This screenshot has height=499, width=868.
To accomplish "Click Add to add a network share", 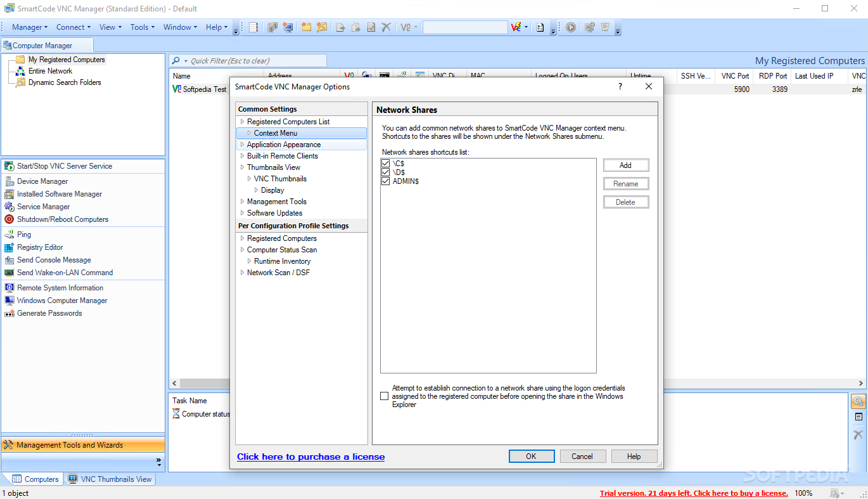I will pos(626,165).
